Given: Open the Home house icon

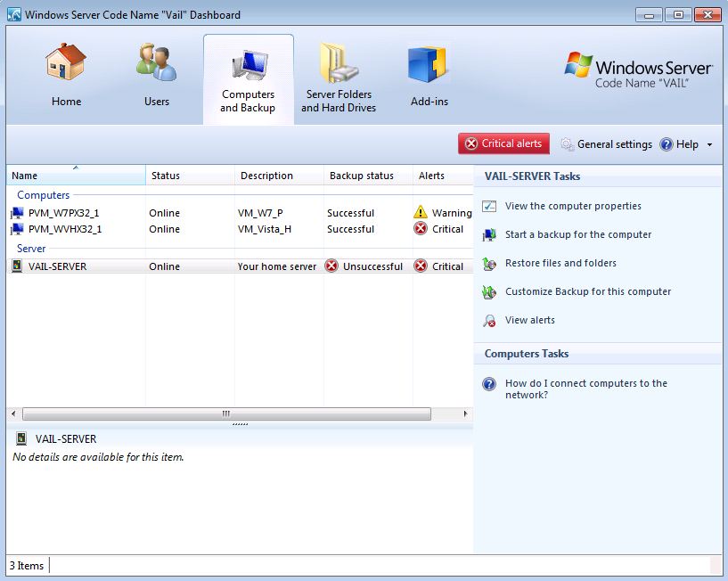Looking at the screenshot, I should pyautogui.click(x=66, y=62).
